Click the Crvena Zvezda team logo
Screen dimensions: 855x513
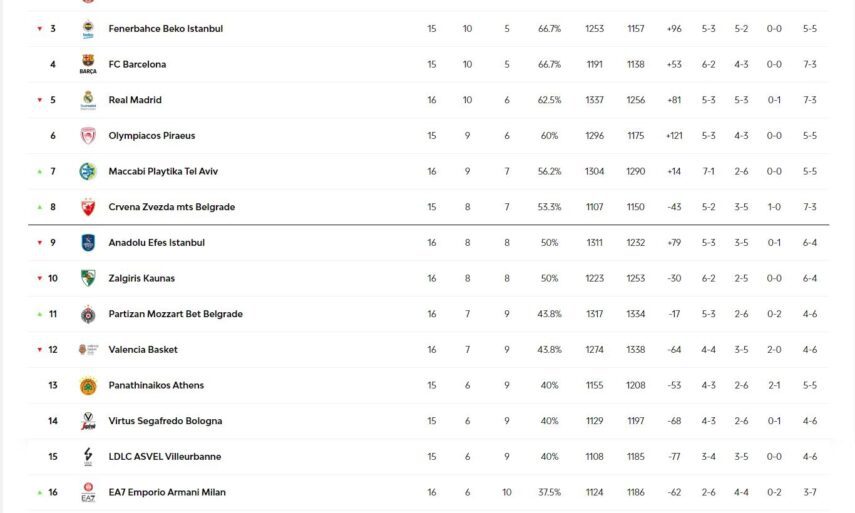pos(88,207)
